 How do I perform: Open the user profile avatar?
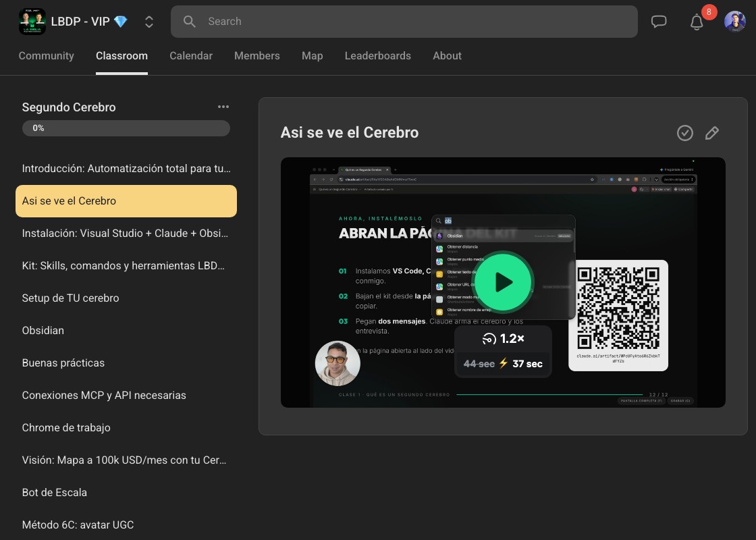click(735, 21)
